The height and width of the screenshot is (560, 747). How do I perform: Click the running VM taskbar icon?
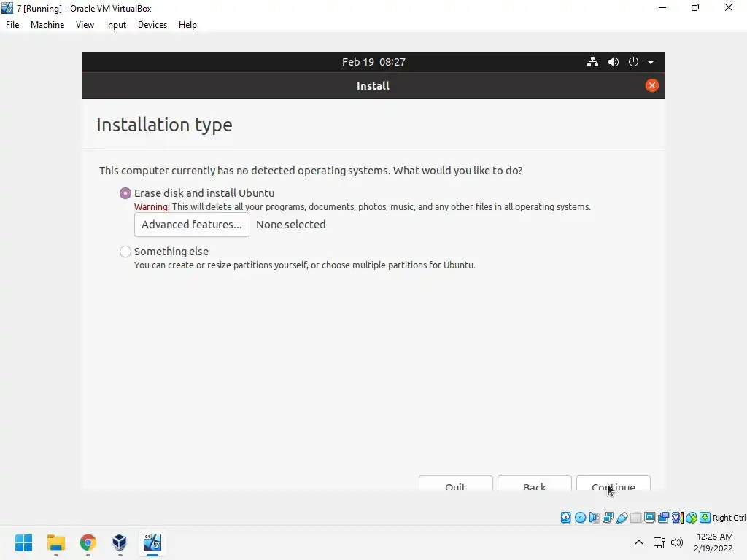pos(152,542)
